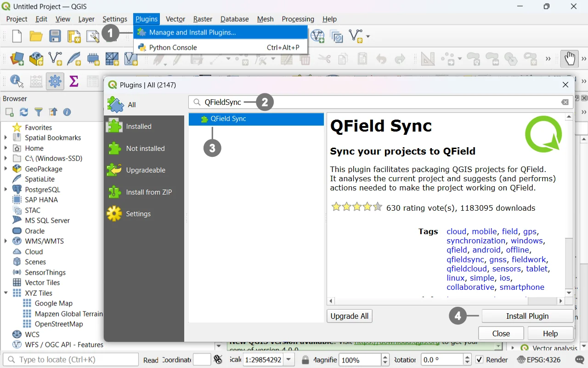
Task: Click the Refresh icon in Browser panel
Action: [x=24, y=112]
